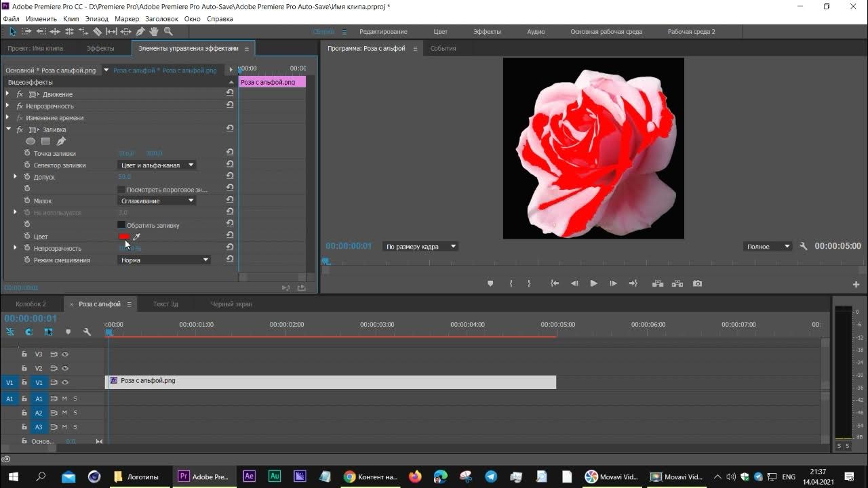Hide the V1 track output
The image size is (868, 488).
[65, 383]
